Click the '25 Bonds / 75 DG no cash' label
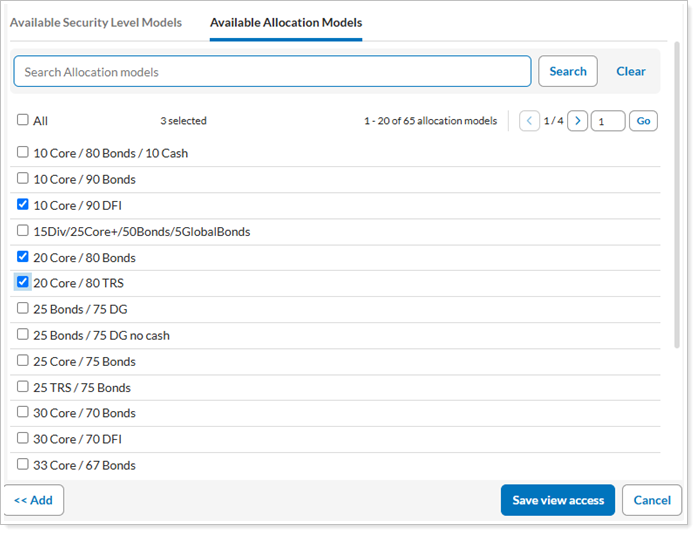This screenshot has width=697, height=534. click(101, 336)
